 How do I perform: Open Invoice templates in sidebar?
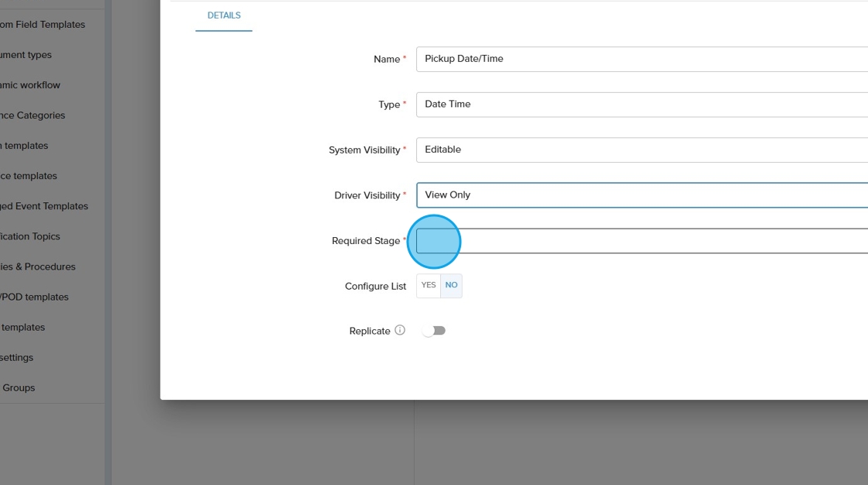tap(29, 176)
